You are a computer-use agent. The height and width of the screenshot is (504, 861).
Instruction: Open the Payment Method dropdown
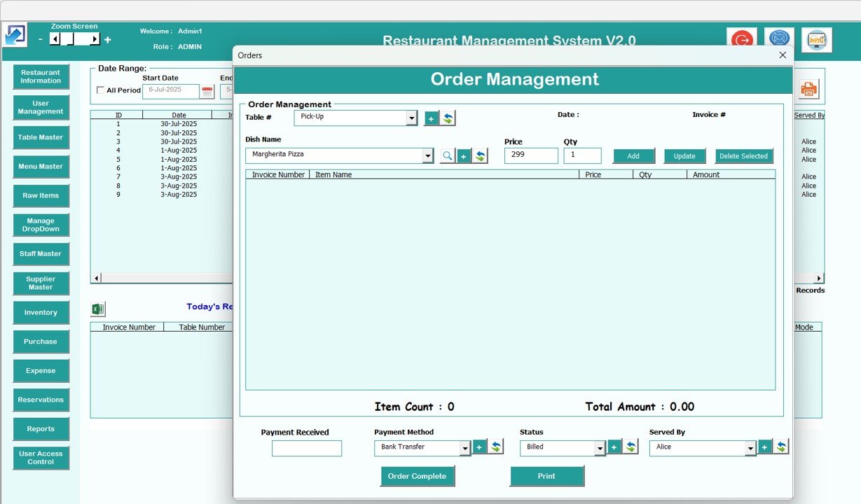pos(464,449)
